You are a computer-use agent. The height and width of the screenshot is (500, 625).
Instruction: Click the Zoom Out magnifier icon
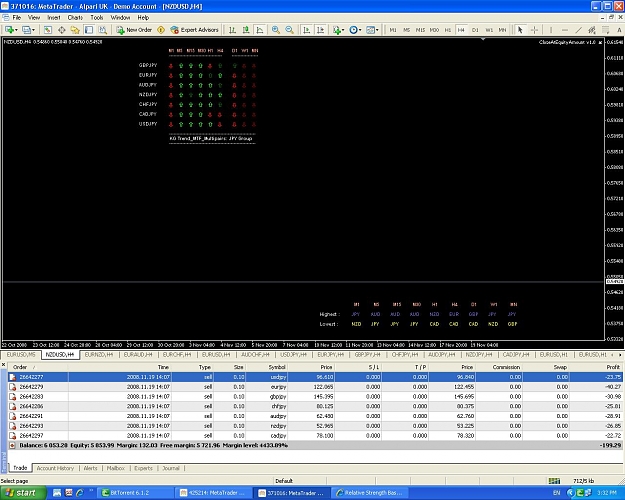point(289,30)
